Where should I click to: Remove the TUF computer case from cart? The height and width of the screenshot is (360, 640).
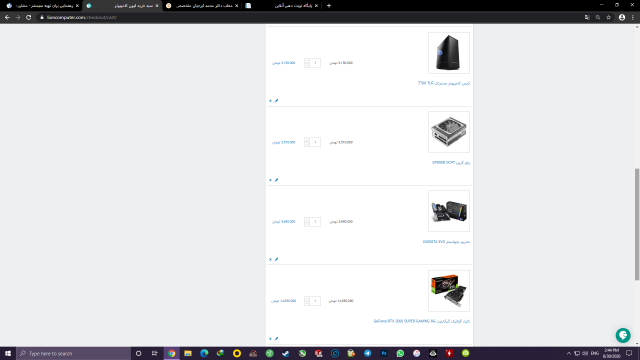point(270,100)
